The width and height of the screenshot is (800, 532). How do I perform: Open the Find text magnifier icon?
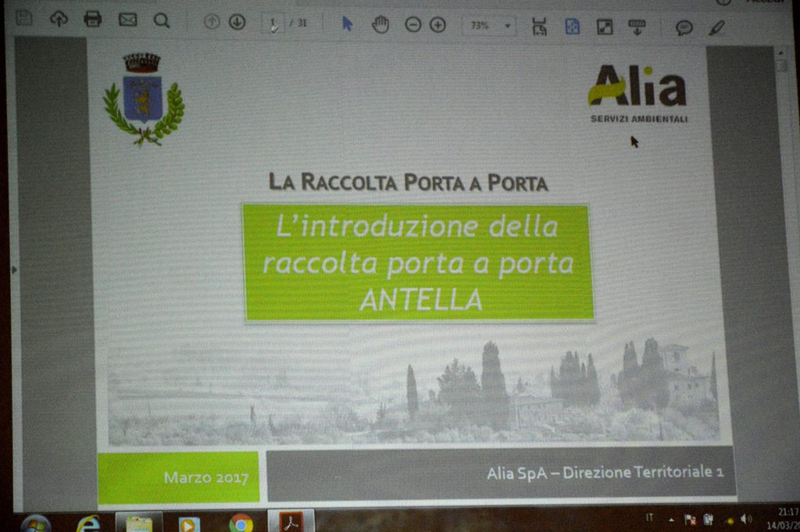point(161,20)
